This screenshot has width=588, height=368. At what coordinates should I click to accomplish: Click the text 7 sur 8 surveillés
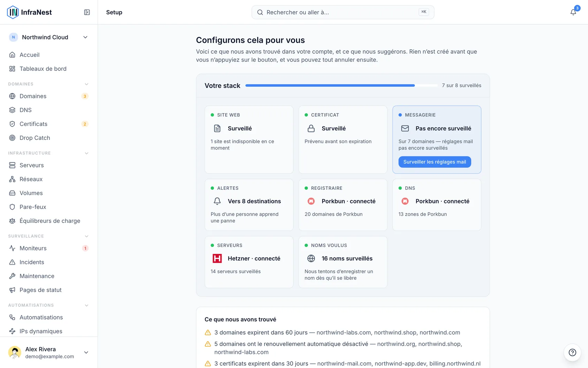click(462, 85)
